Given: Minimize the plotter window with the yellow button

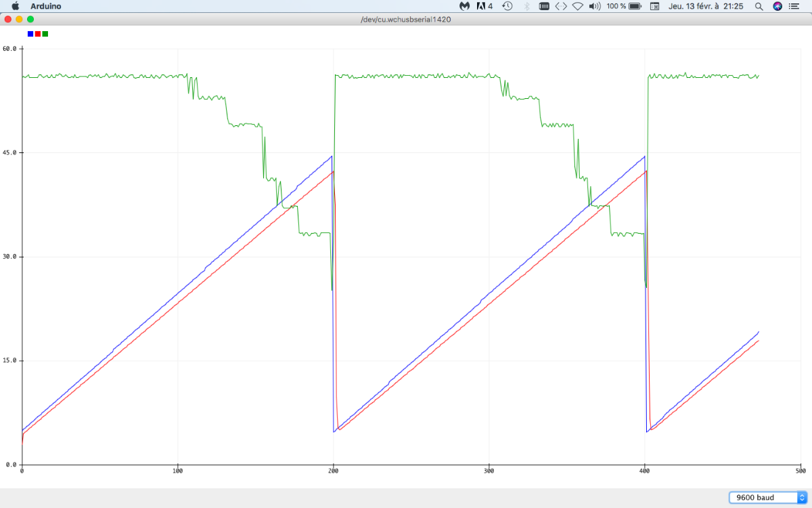Looking at the screenshot, I should [19, 20].
